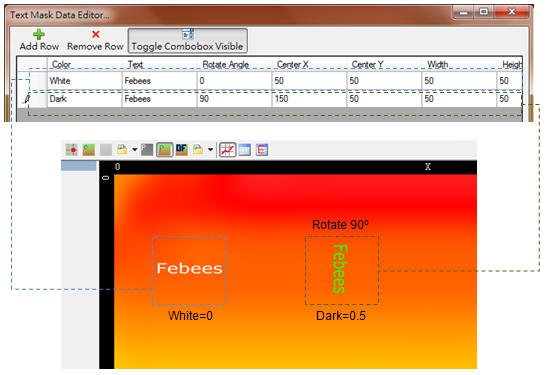
Task: Open the second picture file dropdown arrow
Action: tap(210, 150)
